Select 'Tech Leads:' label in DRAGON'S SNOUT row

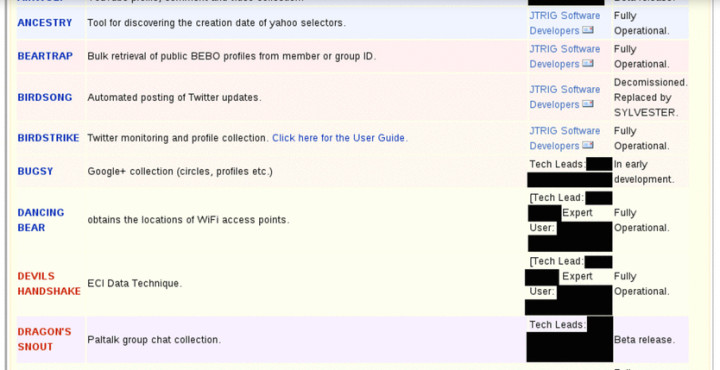[557, 325]
